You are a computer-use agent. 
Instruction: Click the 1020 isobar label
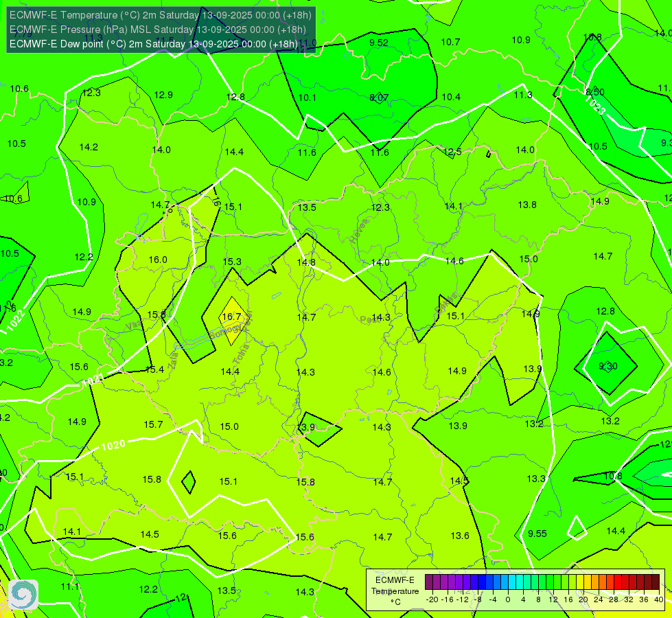coord(113,445)
